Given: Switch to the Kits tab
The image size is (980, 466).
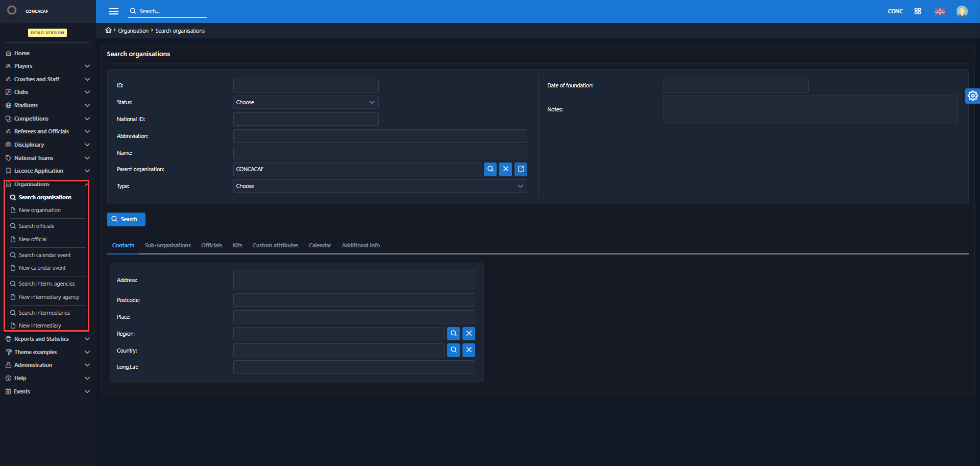Looking at the screenshot, I should (x=237, y=245).
